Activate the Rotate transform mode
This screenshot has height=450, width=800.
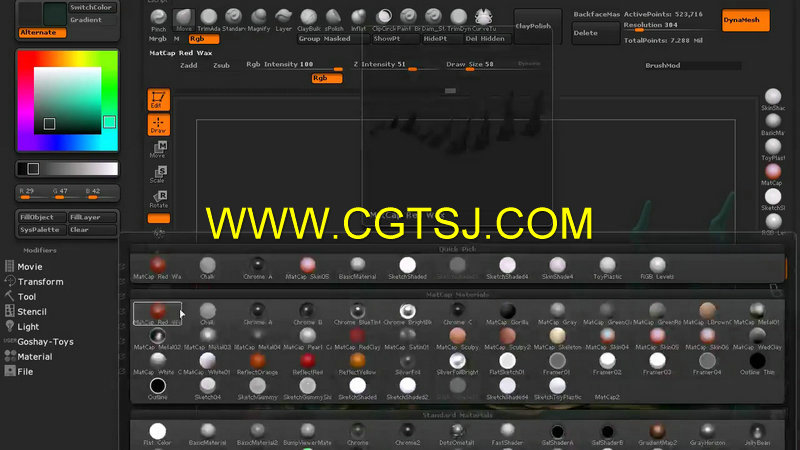(159, 199)
